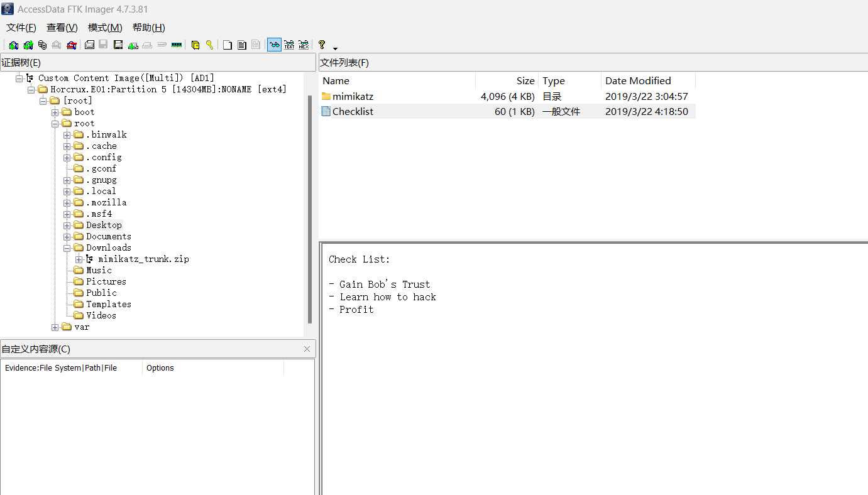Expand the .mozilla folder
Viewport: 868px width, 495px height.
point(67,202)
